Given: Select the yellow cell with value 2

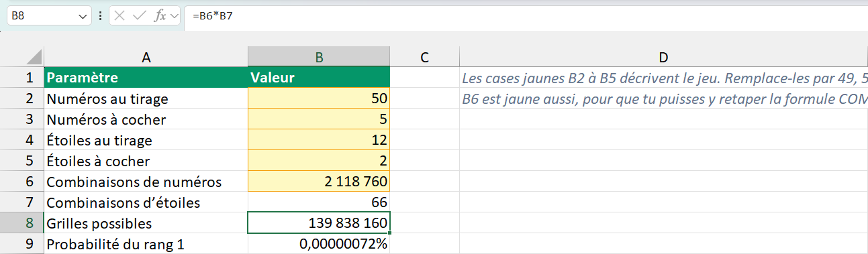Looking at the screenshot, I should tap(319, 161).
